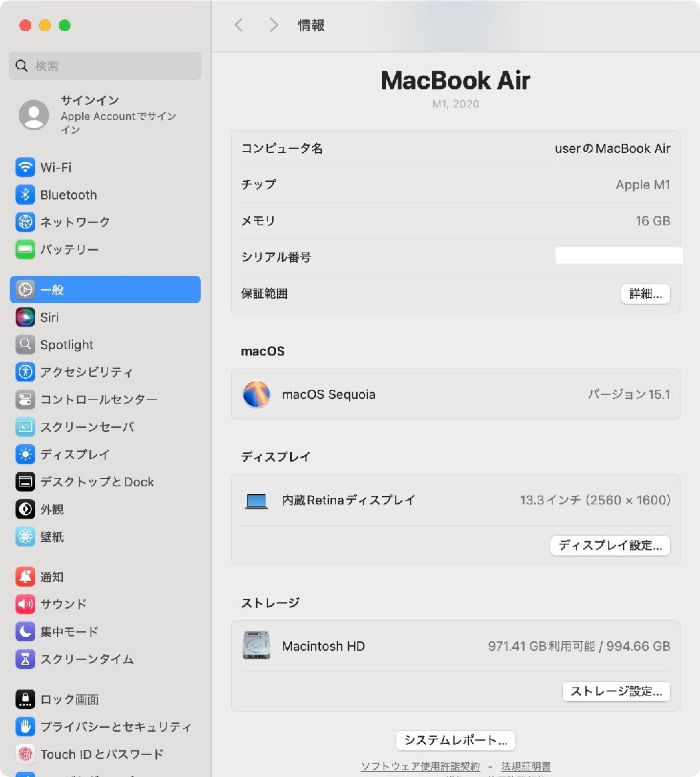This screenshot has height=777, width=700.
Task: Open ネットワーク globe icon
Action: pos(25,221)
